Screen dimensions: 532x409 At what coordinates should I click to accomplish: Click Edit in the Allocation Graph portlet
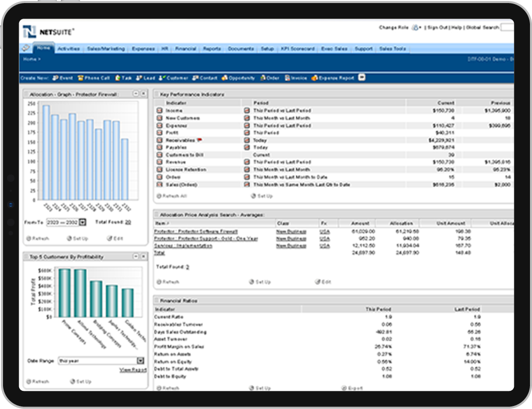point(115,239)
